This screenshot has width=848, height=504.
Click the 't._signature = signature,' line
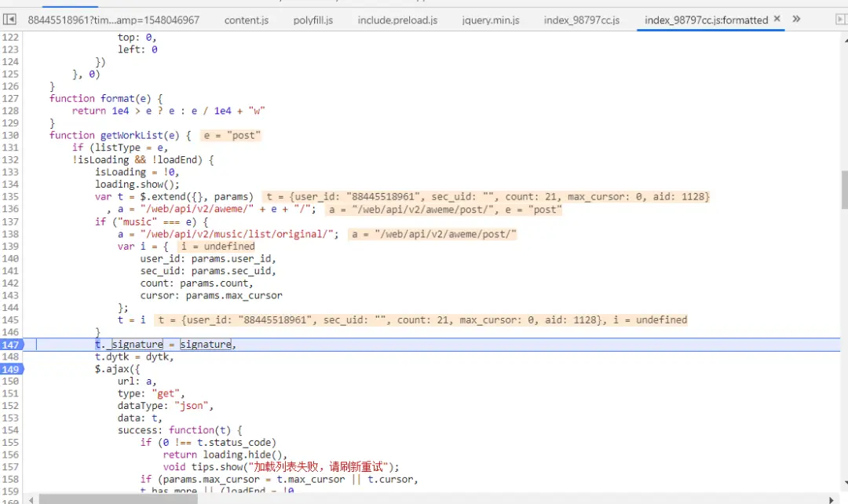(x=166, y=345)
